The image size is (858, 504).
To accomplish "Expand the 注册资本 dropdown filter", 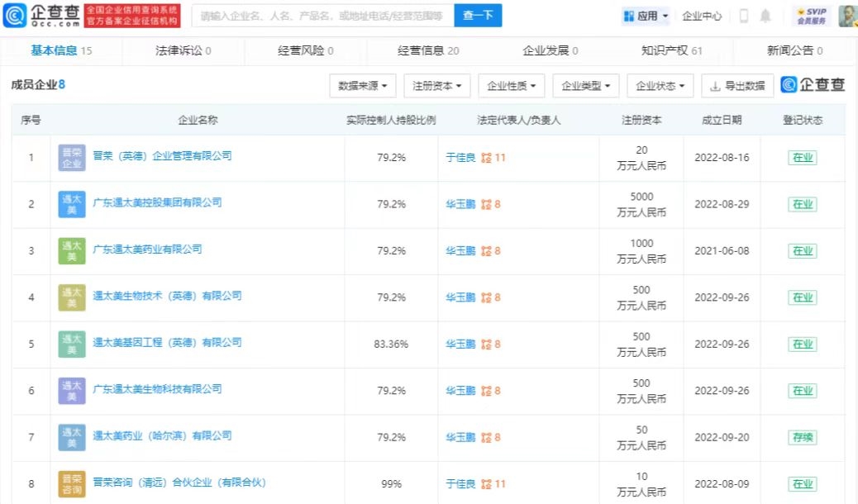I will pos(436,85).
